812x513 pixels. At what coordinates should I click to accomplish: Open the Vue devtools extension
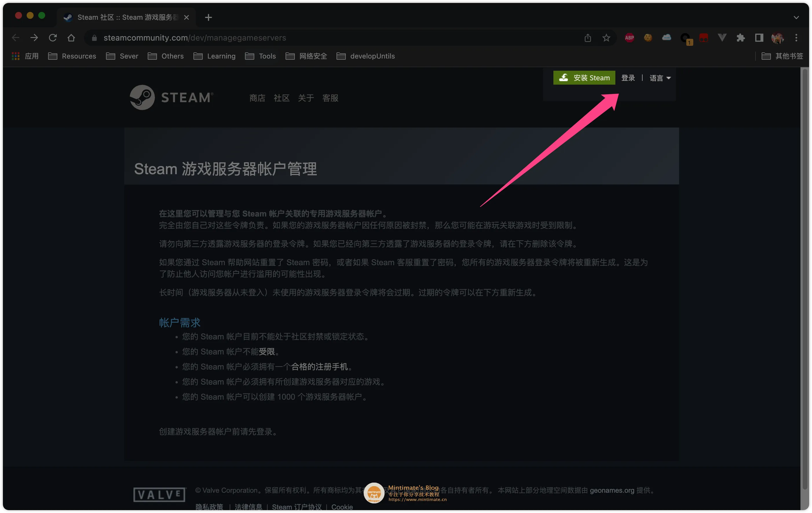[x=722, y=37]
